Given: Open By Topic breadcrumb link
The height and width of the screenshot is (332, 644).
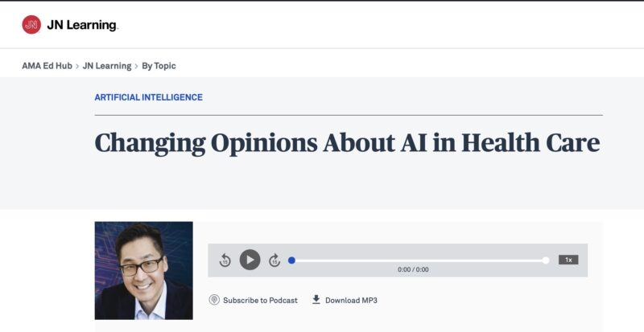Looking at the screenshot, I should pos(159,66).
